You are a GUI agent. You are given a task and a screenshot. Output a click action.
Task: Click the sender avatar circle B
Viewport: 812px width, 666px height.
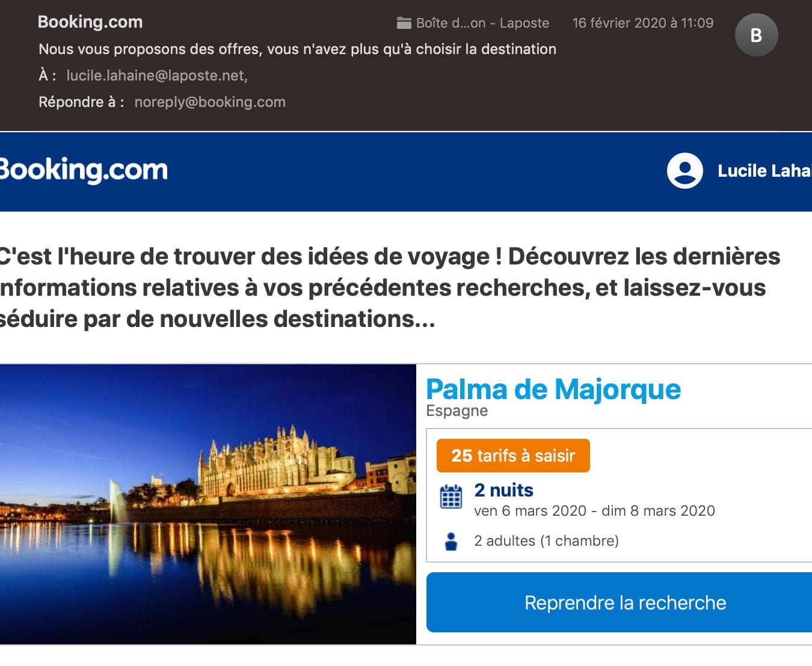click(756, 35)
